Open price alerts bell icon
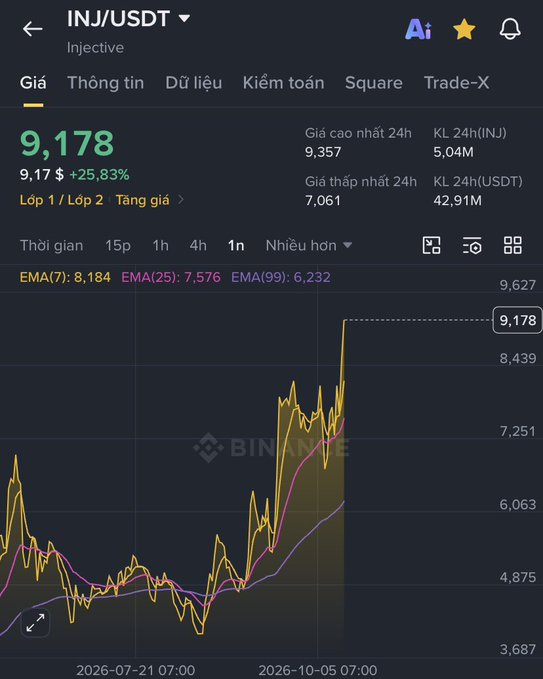 [x=510, y=29]
